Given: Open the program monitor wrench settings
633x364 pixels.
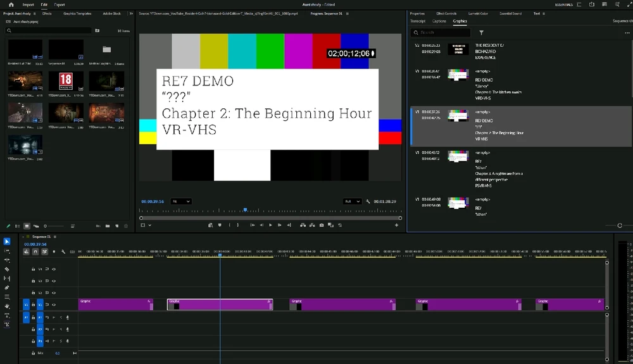Looking at the screenshot, I should pos(368,201).
